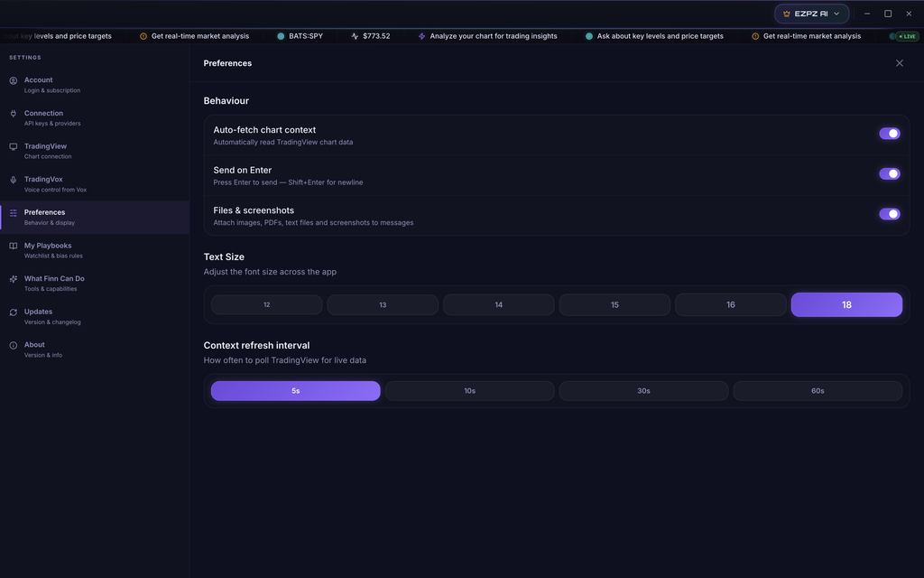Select text size 18
Screen dimensions: 924x578
(846, 305)
